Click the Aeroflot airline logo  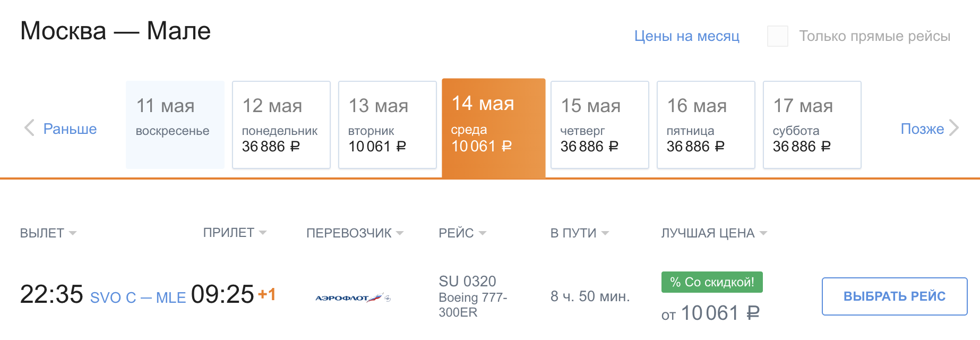click(x=353, y=298)
